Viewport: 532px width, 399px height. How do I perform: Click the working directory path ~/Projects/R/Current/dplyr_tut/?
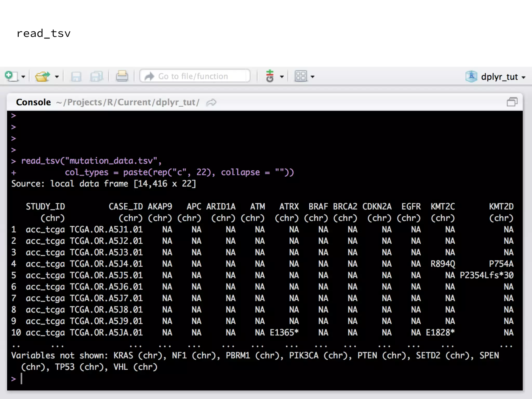click(x=128, y=102)
